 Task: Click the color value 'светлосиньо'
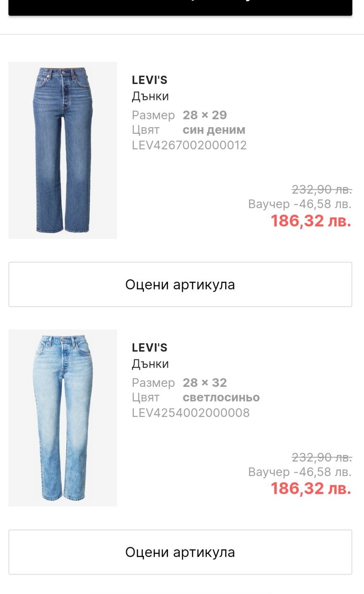click(221, 397)
